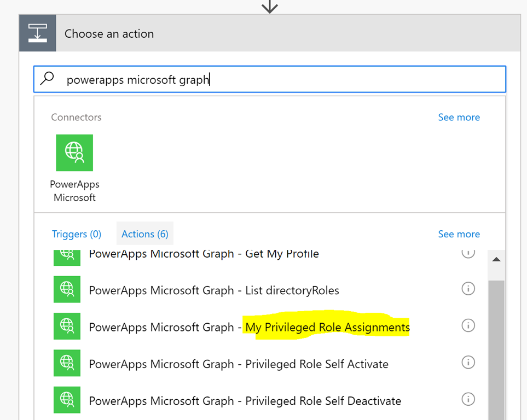Image resolution: width=527 pixels, height=420 pixels.
Task: Click the Choose an action header icon
Action: click(x=38, y=33)
